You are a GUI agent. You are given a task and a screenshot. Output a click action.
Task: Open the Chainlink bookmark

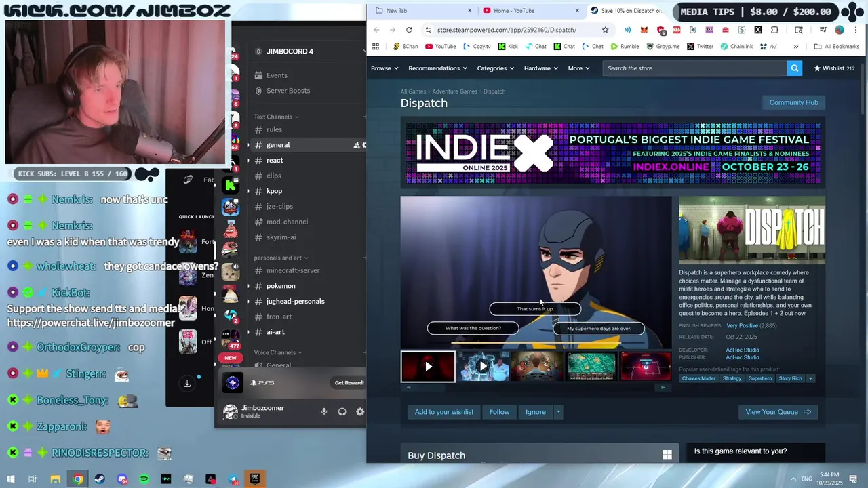(x=736, y=47)
